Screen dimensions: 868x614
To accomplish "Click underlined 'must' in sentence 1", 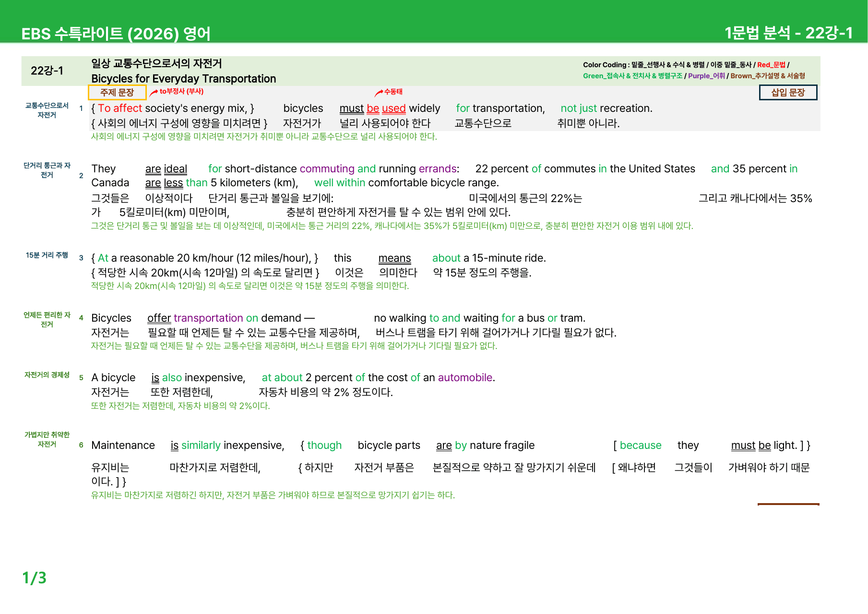I will pos(352,108).
